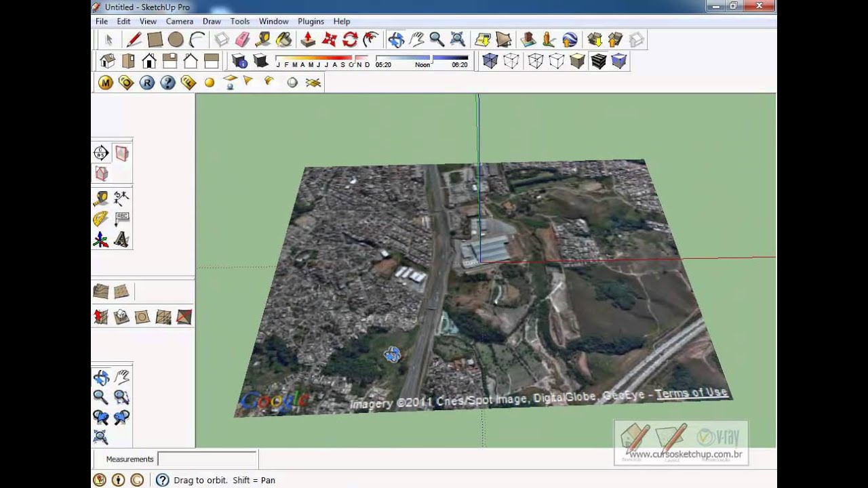Choose the Protractor tool
This screenshot has width=868, height=488.
101,219
